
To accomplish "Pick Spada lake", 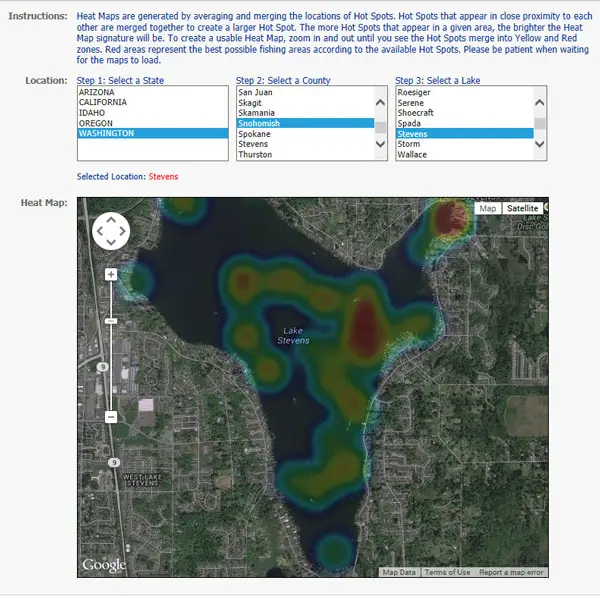I will tap(465, 123).
